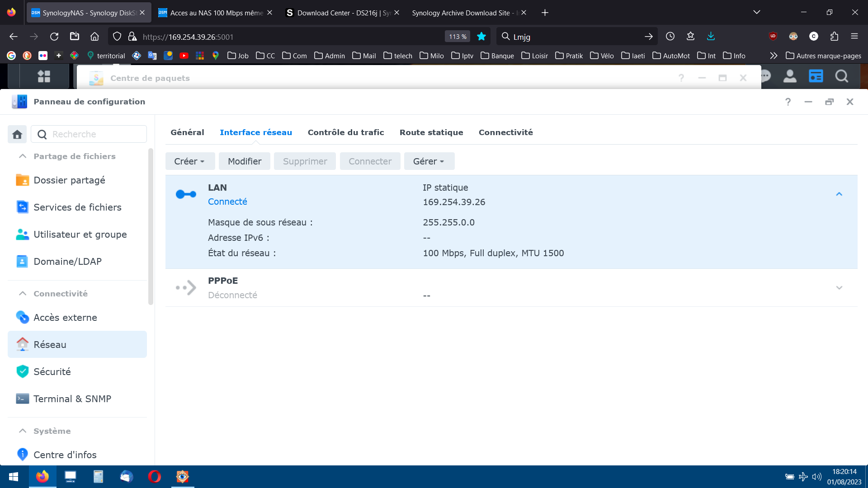Image resolution: width=868 pixels, height=488 pixels.
Task: Open the DSM main menu grid icon
Action: pyautogui.click(x=44, y=76)
